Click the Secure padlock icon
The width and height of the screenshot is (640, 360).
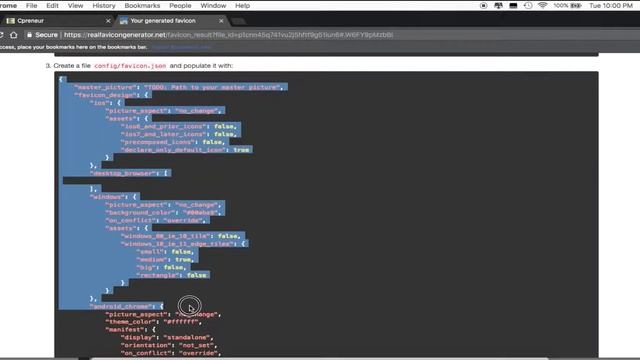(x=29, y=35)
